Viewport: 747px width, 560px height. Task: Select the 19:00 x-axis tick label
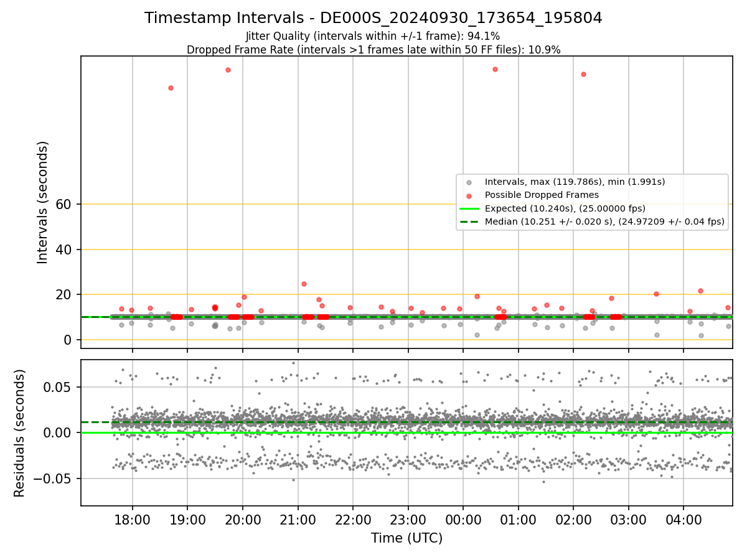tap(187, 519)
